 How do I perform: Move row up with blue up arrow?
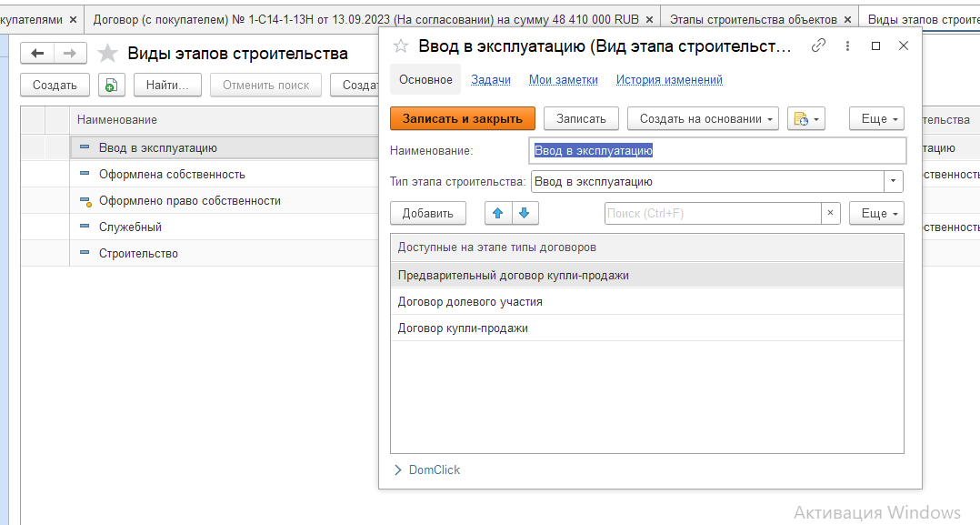pos(497,213)
